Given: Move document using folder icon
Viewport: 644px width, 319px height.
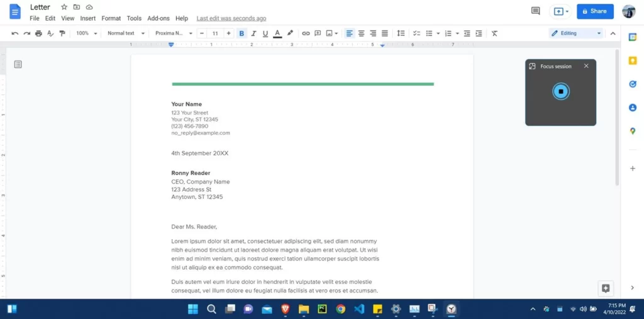Looking at the screenshot, I should pos(76,7).
